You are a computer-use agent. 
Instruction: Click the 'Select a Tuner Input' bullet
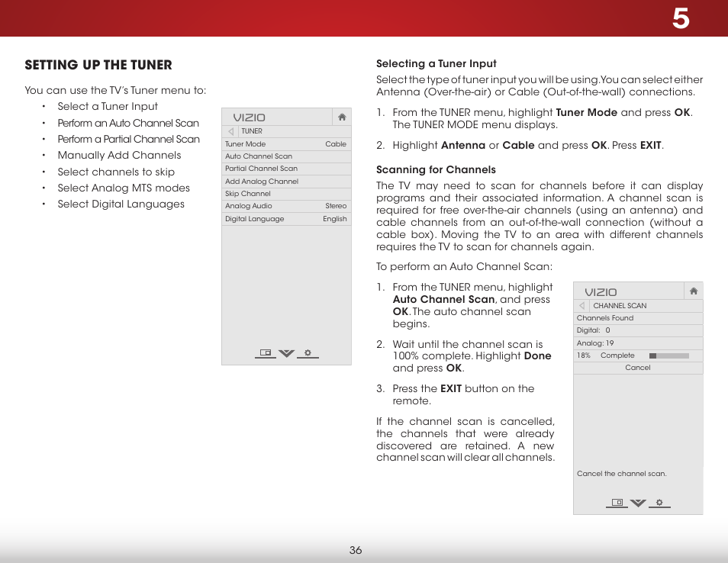click(108, 106)
